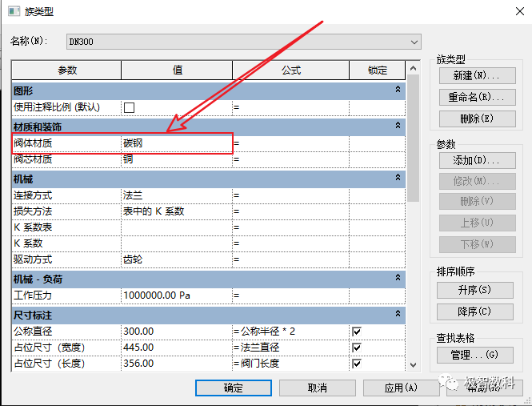The width and height of the screenshot is (532, 406).
Task: Open lookup tables via 管理...(G)
Action: pos(475,355)
